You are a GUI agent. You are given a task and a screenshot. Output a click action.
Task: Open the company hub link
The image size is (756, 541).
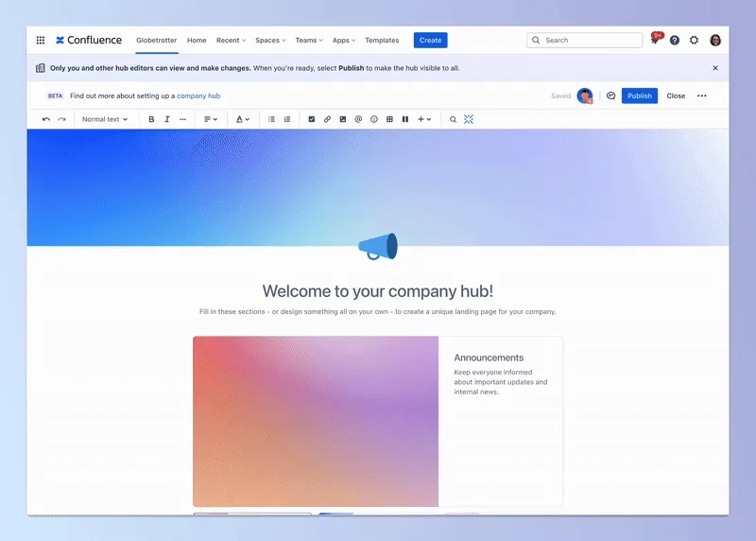[x=198, y=96]
